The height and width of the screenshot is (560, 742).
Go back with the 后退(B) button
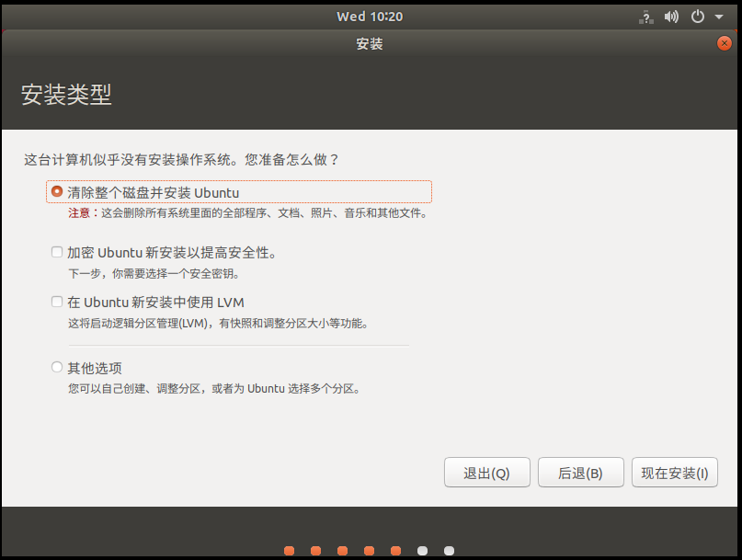[x=580, y=473]
